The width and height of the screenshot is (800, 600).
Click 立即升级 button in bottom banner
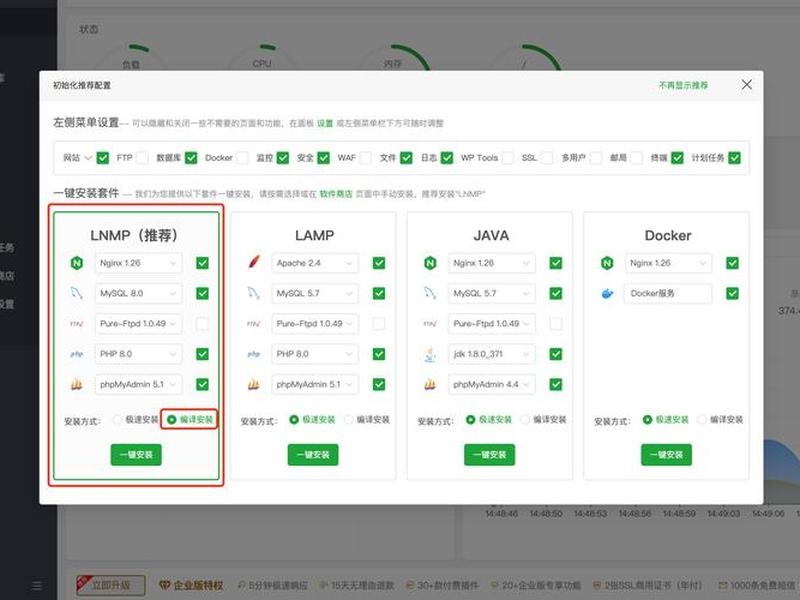coord(111,585)
